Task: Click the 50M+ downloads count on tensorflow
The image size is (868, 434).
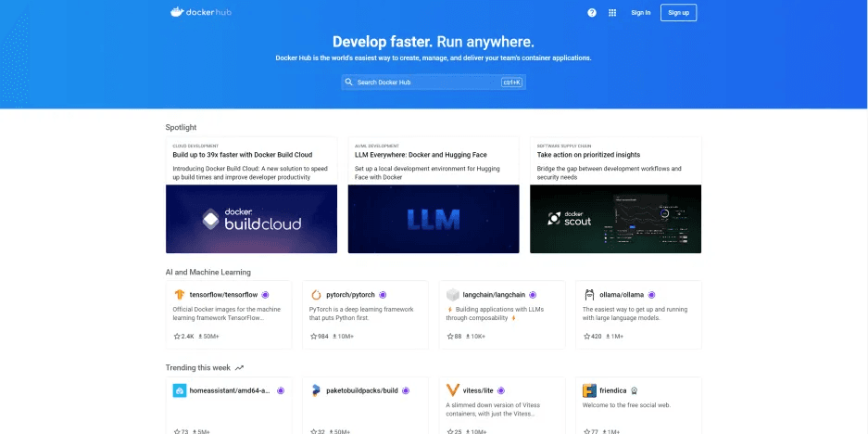Action: (212, 337)
